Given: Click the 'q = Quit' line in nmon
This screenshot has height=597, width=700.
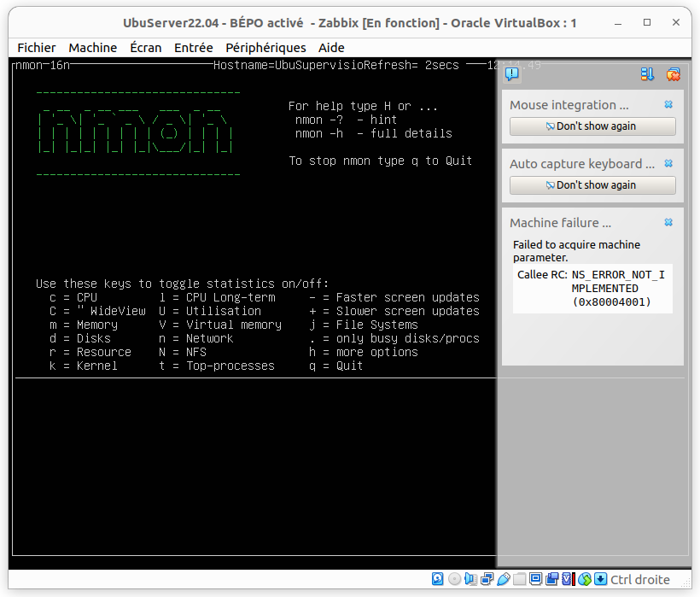Looking at the screenshot, I should coord(335,366).
